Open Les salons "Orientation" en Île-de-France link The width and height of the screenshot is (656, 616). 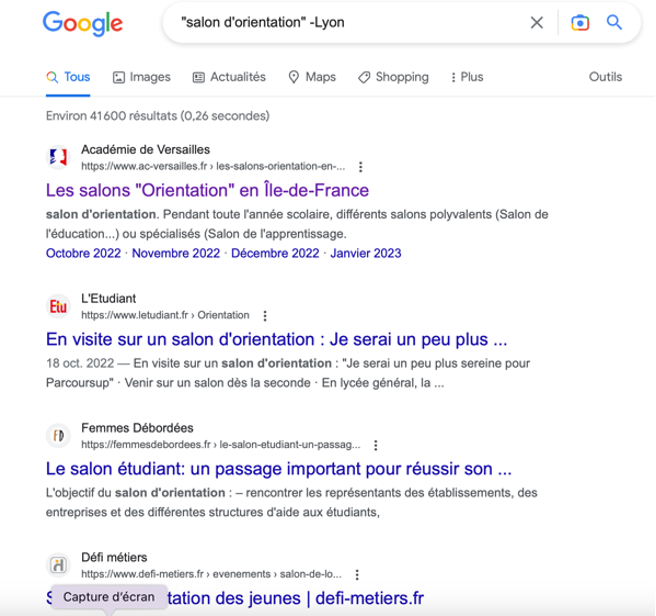(x=208, y=190)
